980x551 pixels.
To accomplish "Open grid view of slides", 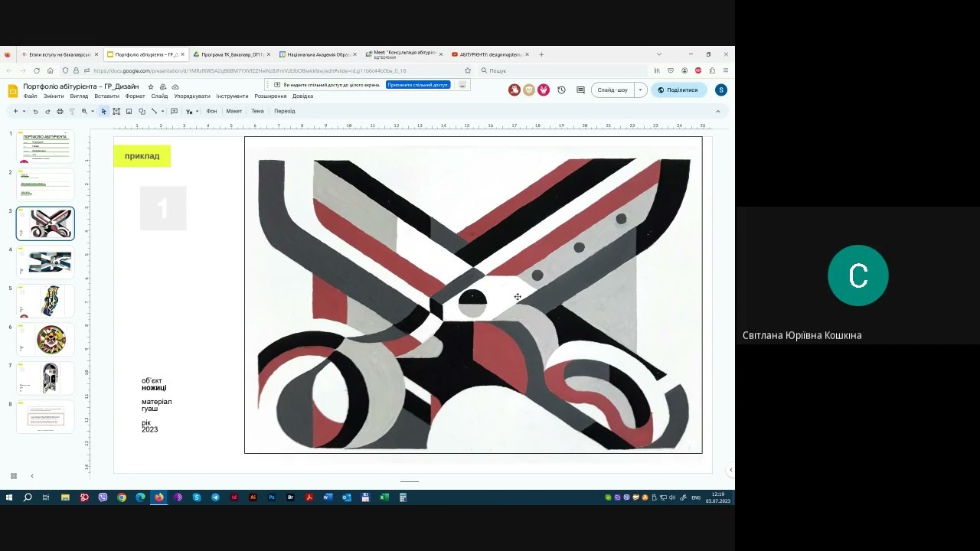I will pyautogui.click(x=14, y=476).
